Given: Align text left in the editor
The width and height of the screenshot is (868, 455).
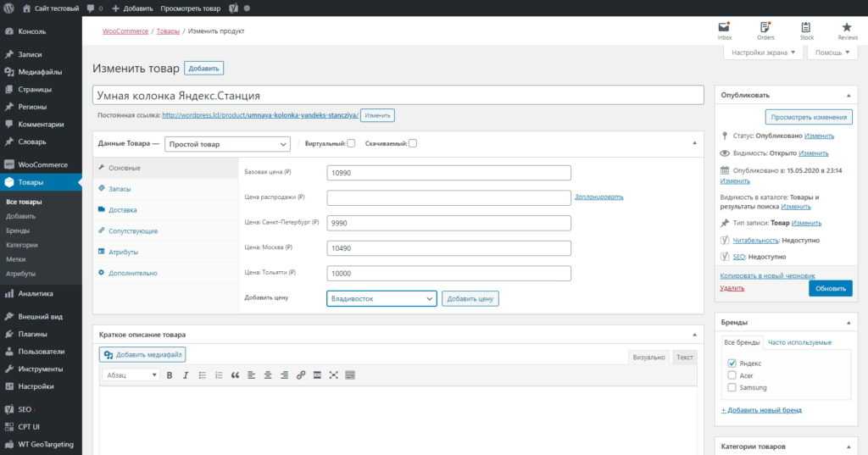Looking at the screenshot, I should (x=251, y=375).
